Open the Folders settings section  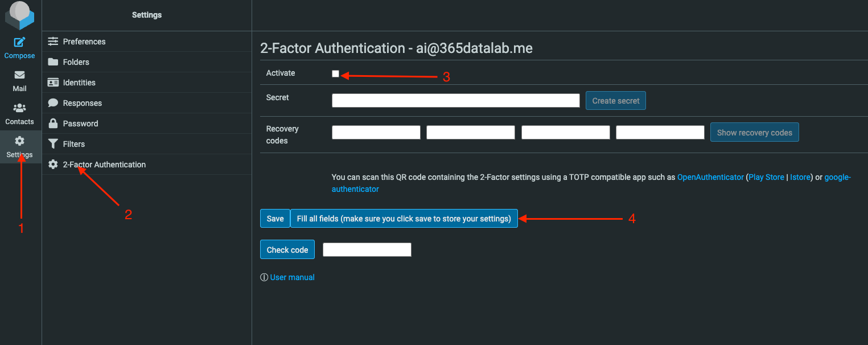pyautogui.click(x=147, y=62)
